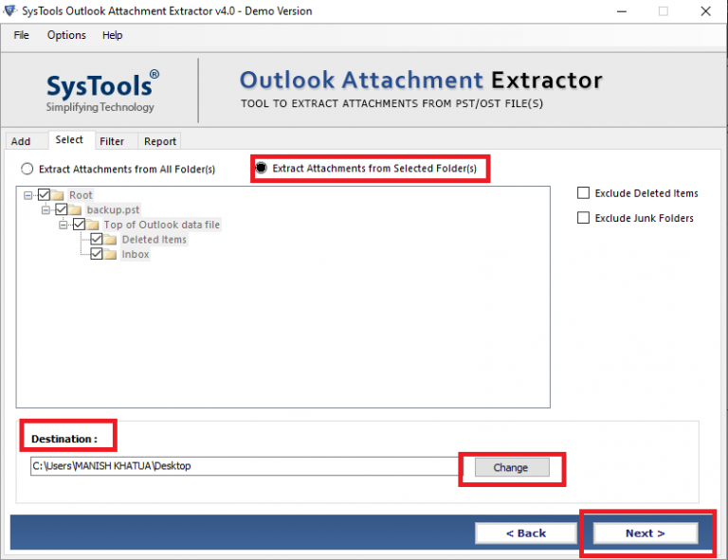The image size is (728, 560).
Task: Click the SysTools logo in header
Action: 100,91
